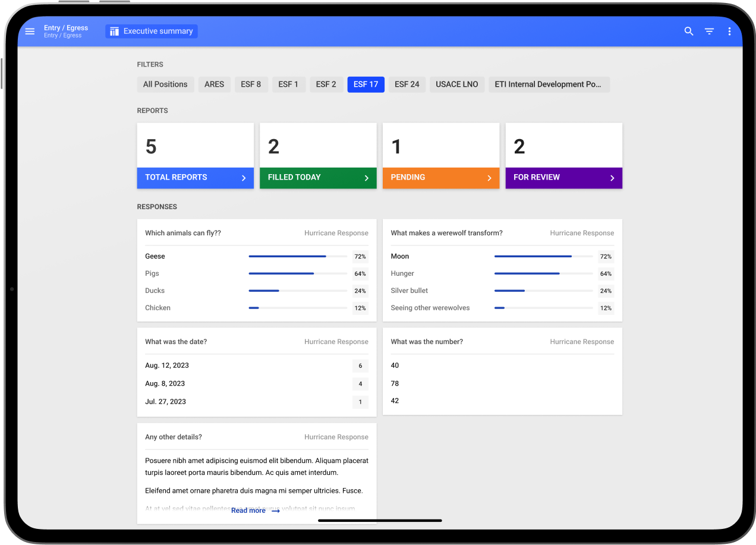Click the For Review chevron arrow

click(x=612, y=178)
